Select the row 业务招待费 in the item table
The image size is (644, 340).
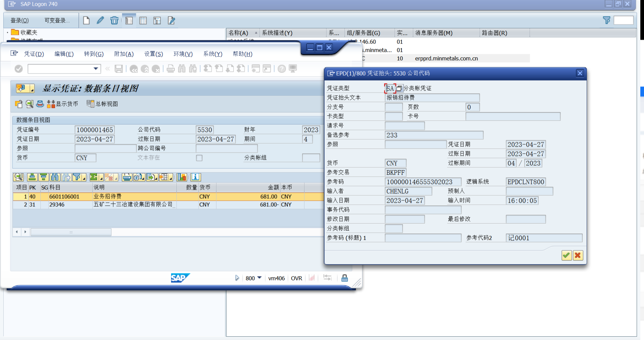click(168, 197)
